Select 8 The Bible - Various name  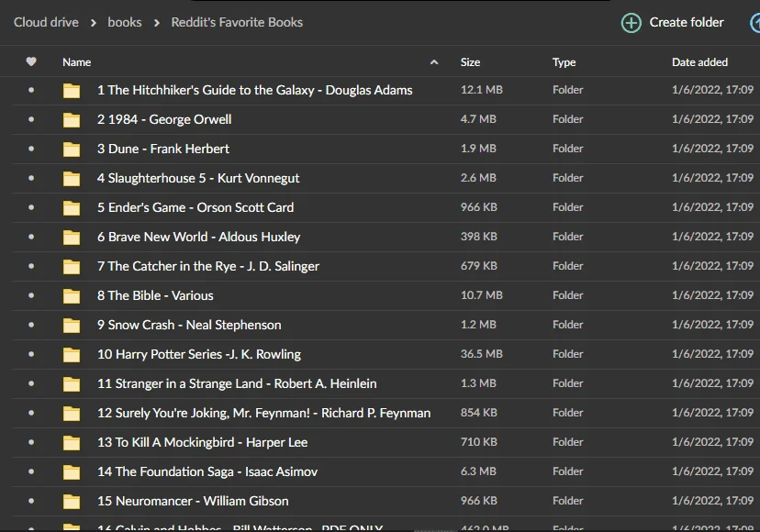click(155, 295)
